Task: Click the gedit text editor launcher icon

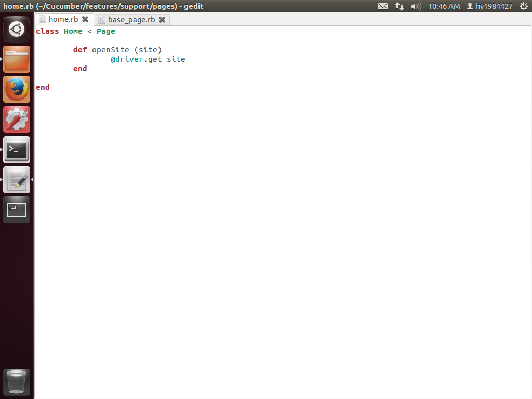Action: click(17, 180)
